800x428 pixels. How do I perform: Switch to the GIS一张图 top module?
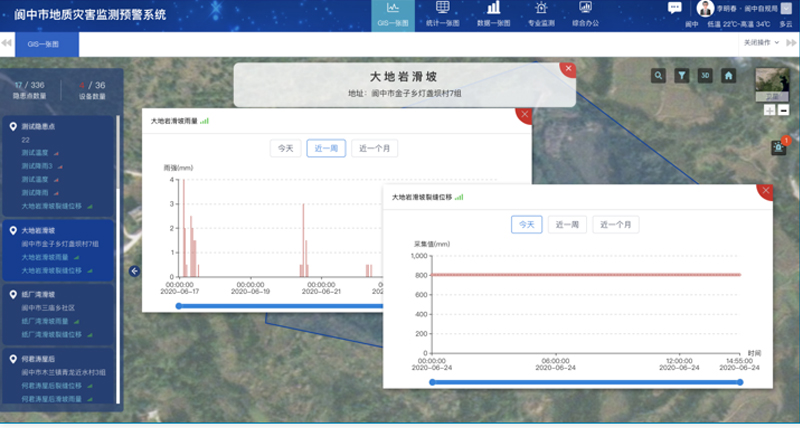(x=392, y=13)
